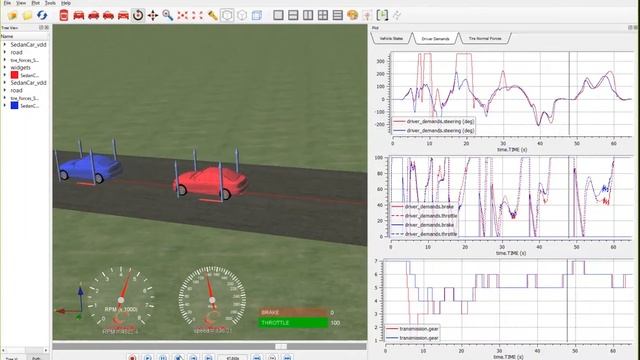Open the Plot menu
Viewport: 640px width, 360px height.
[x=36, y=3]
